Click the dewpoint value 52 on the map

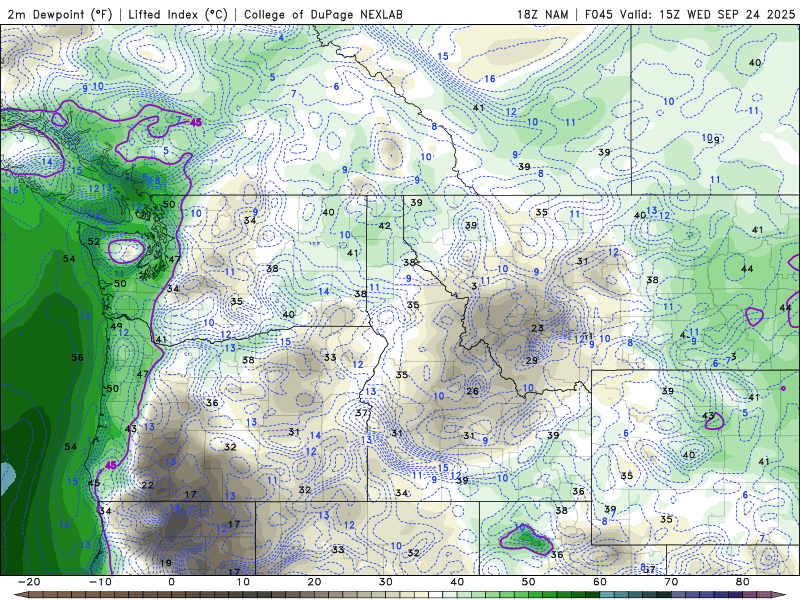(x=94, y=241)
